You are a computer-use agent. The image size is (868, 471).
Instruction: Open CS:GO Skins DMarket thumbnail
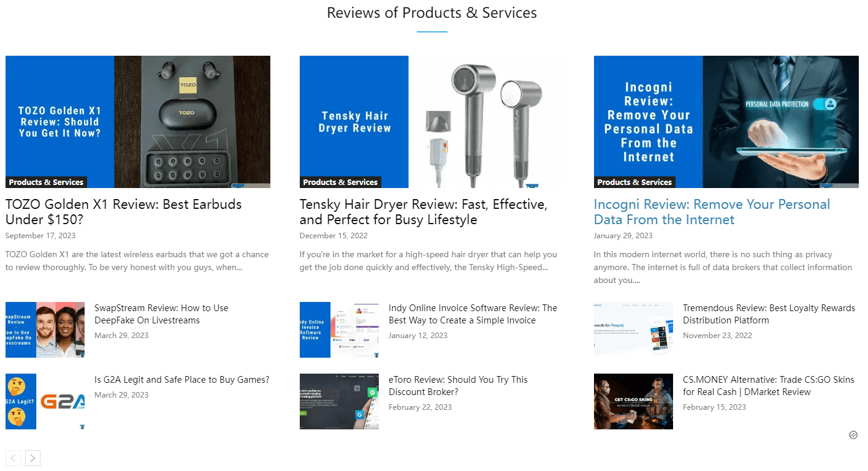coord(633,401)
